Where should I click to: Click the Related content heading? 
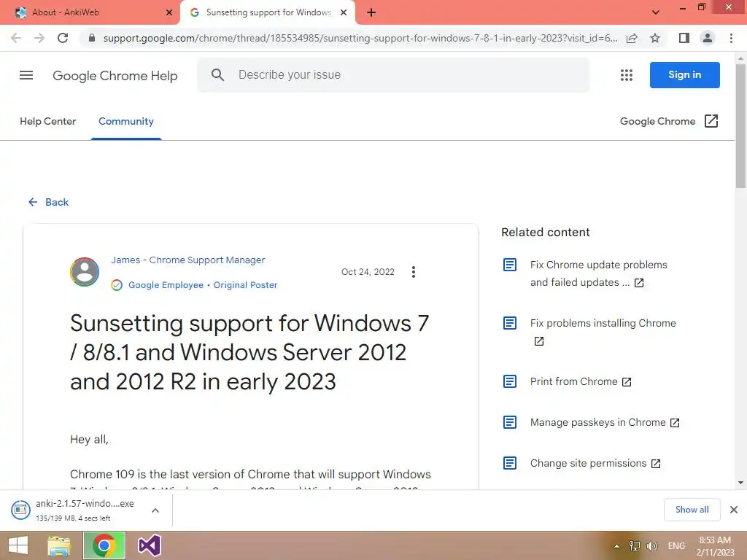pos(546,233)
